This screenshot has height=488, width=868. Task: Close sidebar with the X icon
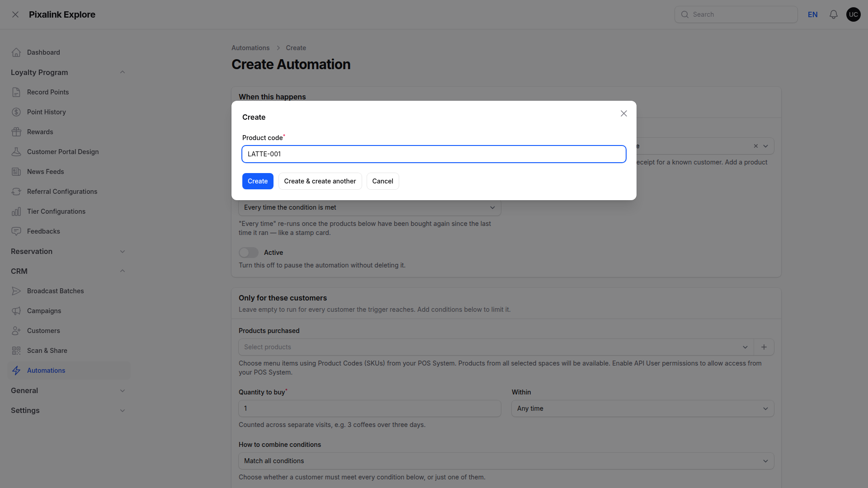point(15,14)
